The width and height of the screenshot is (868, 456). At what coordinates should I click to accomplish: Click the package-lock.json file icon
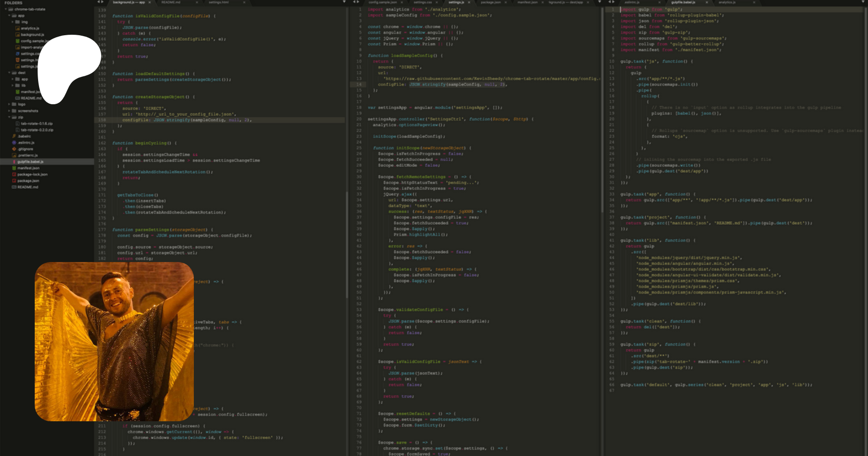click(x=14, y=175)
